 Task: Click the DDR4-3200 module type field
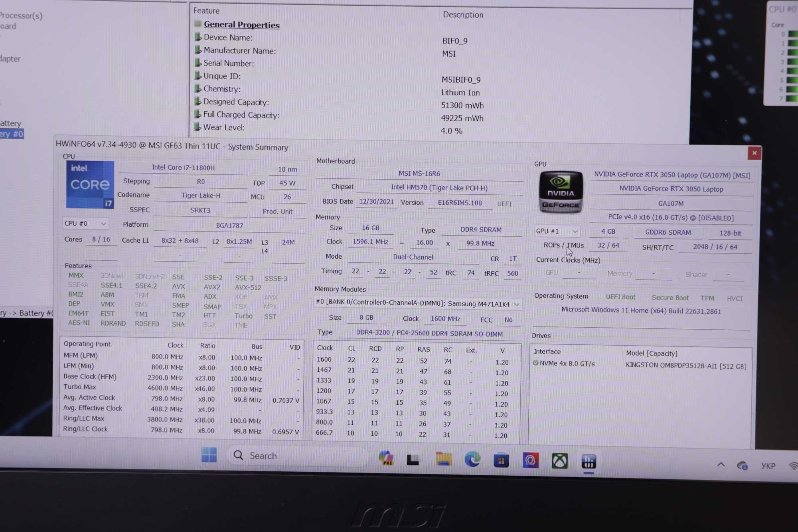click(429, 334)
